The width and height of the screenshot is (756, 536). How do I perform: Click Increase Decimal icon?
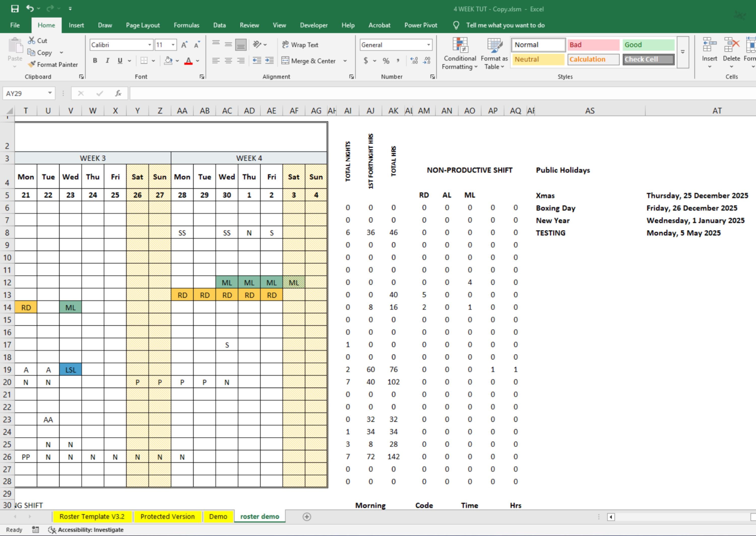[414, 61]
